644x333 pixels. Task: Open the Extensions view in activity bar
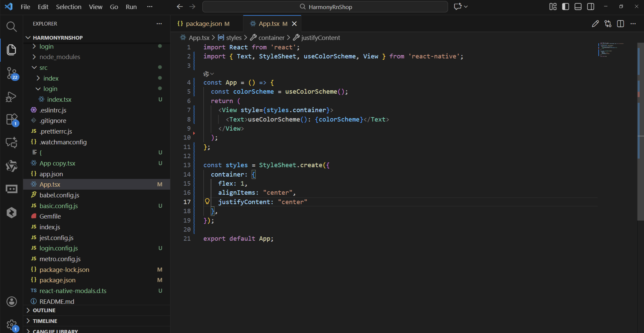[x=11, y=119]
